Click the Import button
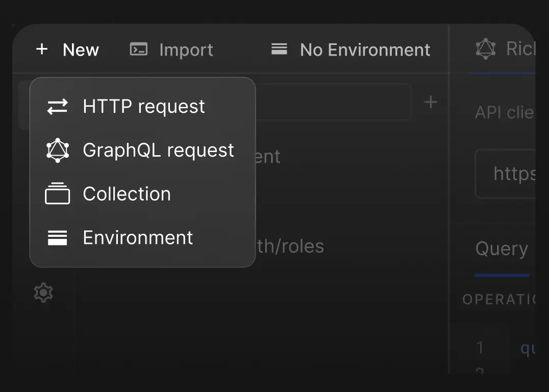The height and width of the screenshot is (392, 549). [171, 49]
